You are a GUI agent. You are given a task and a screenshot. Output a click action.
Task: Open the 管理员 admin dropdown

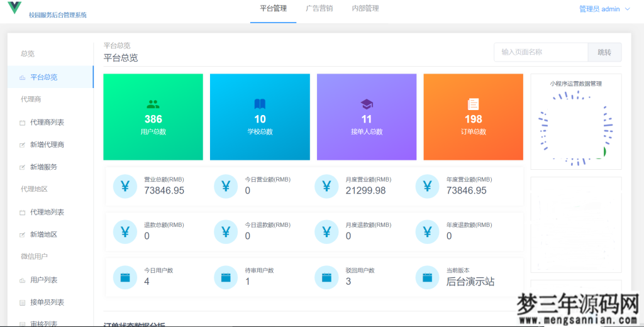click(x=604, y=9)
